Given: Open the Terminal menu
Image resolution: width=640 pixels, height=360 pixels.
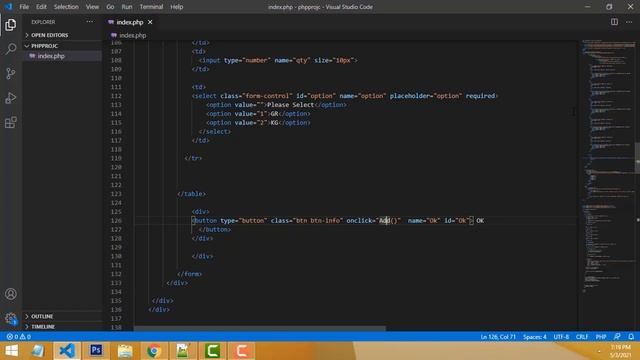Looking at the screenshot, I should point(151,7).
